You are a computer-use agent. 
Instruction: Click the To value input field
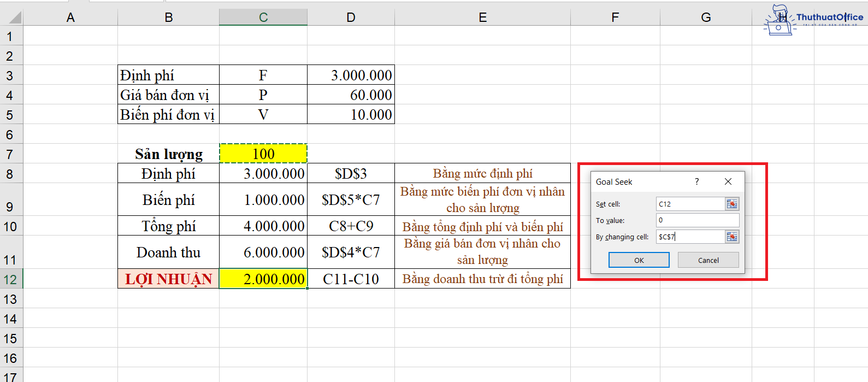point(698,220)
